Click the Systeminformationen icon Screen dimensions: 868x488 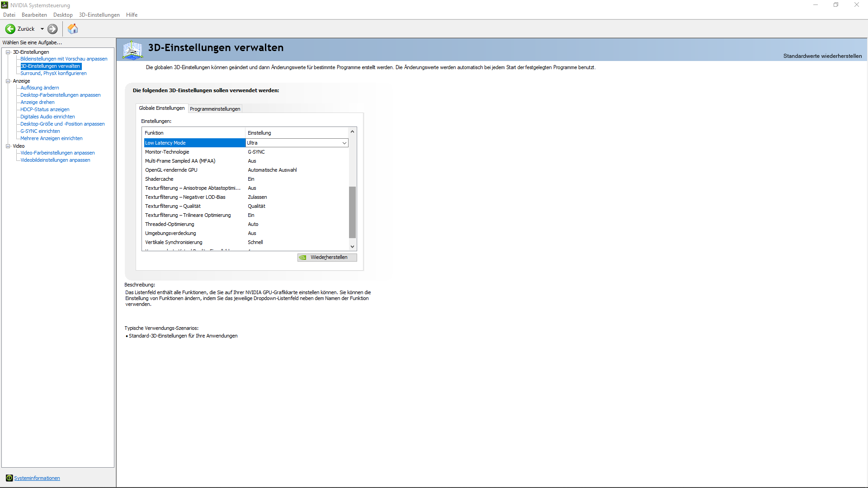9,478
